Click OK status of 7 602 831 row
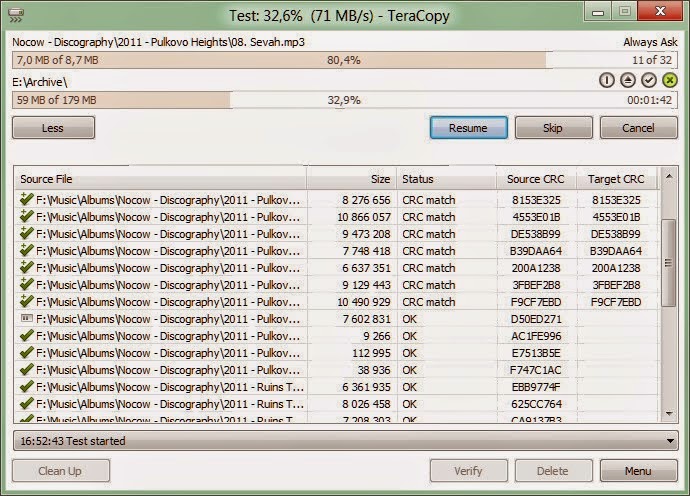The image size is (690, 496). click(x=410, y=319)
